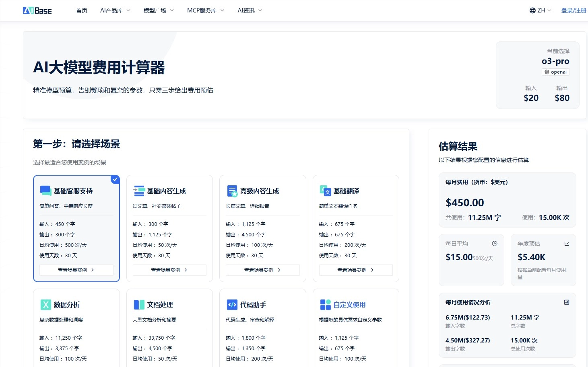The height and width of the screenshot is (367, 588).
Task: Click 15.00K 次 total usage count value
Action: click(x=524, y=340)
